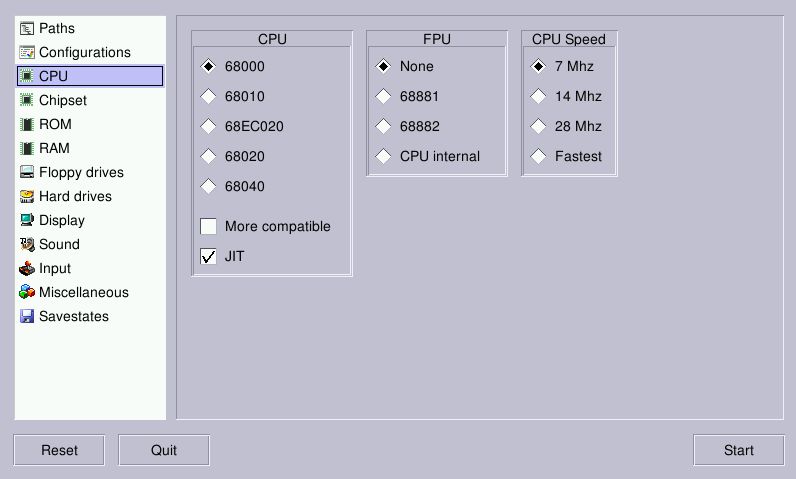Click the ROM chip icon

pos(27,124)
